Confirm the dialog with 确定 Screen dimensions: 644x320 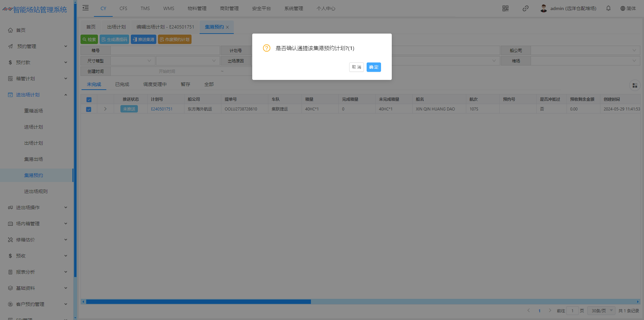click(x=373, y=67)
